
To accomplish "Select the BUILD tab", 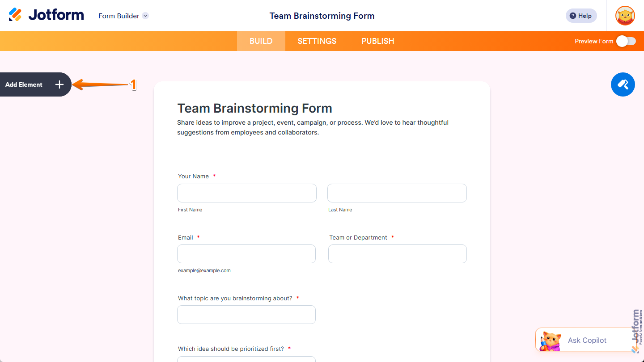I will point(261,41).
